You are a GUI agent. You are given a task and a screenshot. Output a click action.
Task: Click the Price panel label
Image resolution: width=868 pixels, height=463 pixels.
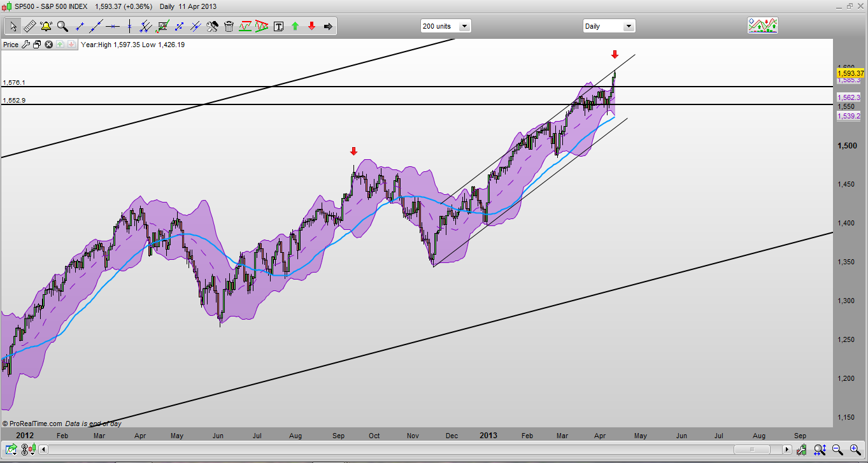pos(11,45)
